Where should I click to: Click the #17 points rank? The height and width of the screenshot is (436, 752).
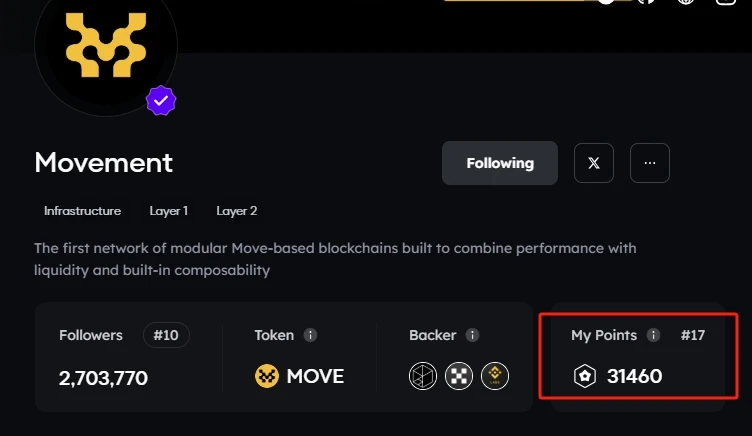pos(693,335)
